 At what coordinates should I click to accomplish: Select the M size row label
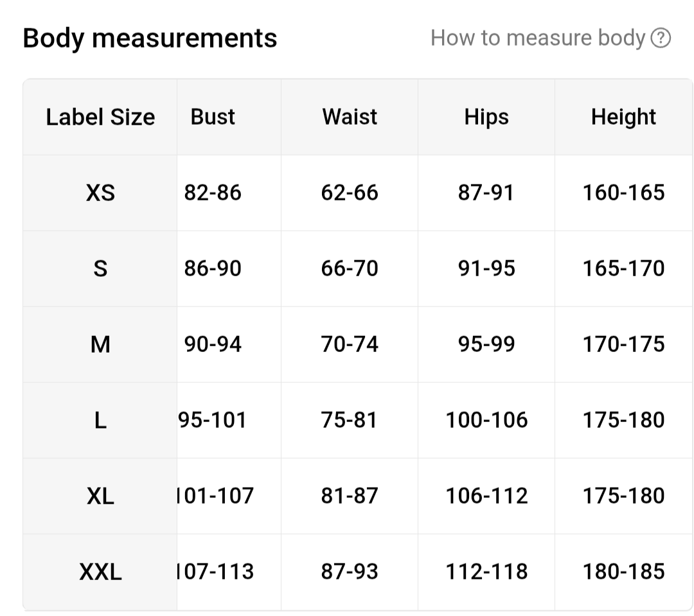(x=100, y=344)
